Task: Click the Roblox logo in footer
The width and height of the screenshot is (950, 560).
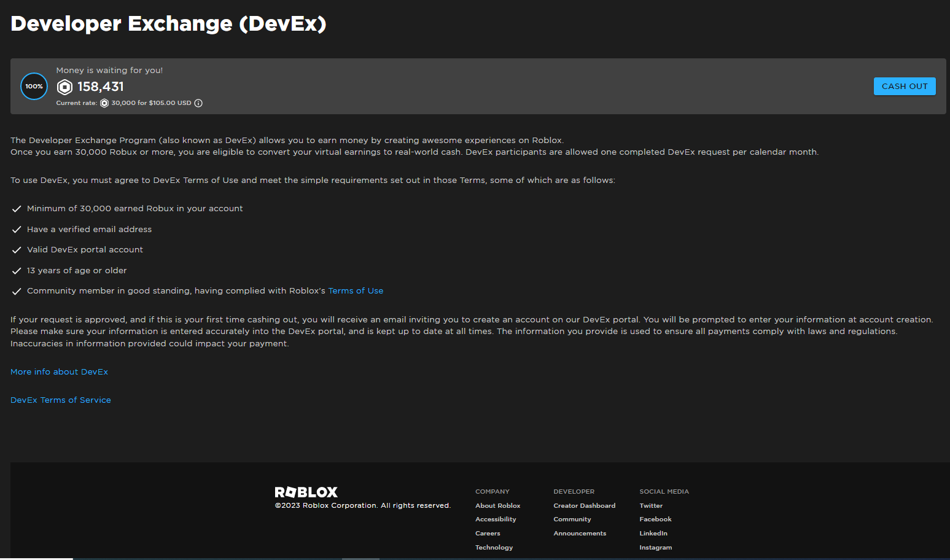Action: pos(306,492)
